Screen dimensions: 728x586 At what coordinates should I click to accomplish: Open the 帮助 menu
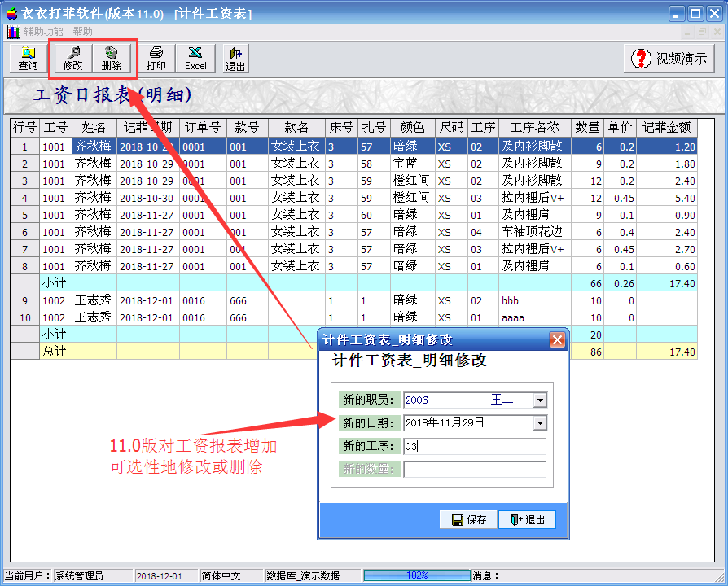pyautogui.click(x=82, y=32)
